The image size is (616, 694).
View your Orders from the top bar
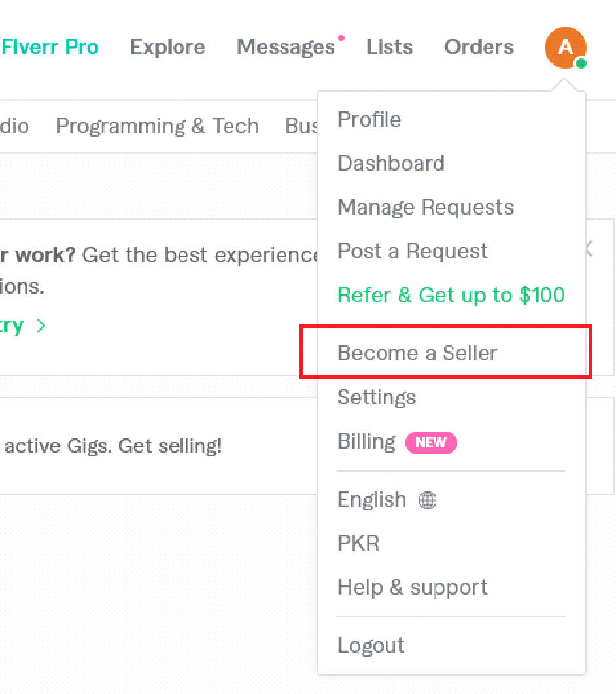[x=479, y=46]
